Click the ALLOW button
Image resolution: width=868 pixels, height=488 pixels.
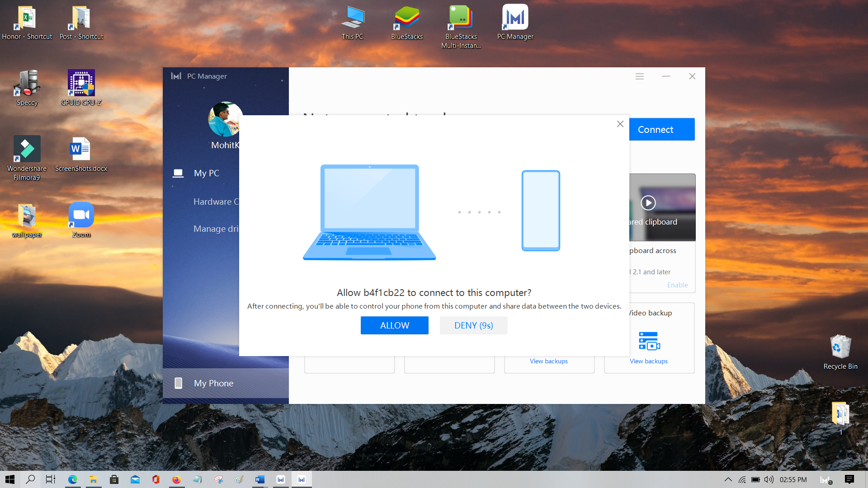tap(394, 325)
